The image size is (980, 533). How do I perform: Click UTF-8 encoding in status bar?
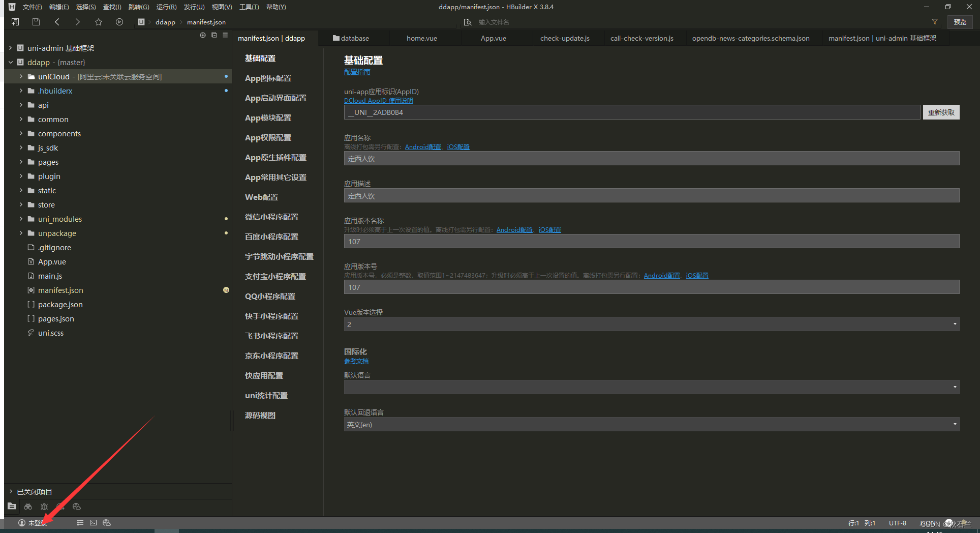pos(897,523)
